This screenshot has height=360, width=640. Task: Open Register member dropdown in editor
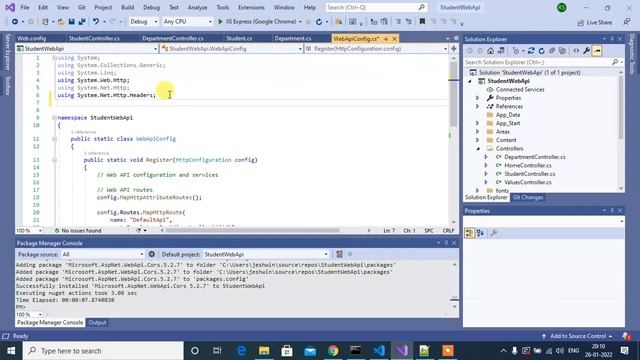(376, 49)
